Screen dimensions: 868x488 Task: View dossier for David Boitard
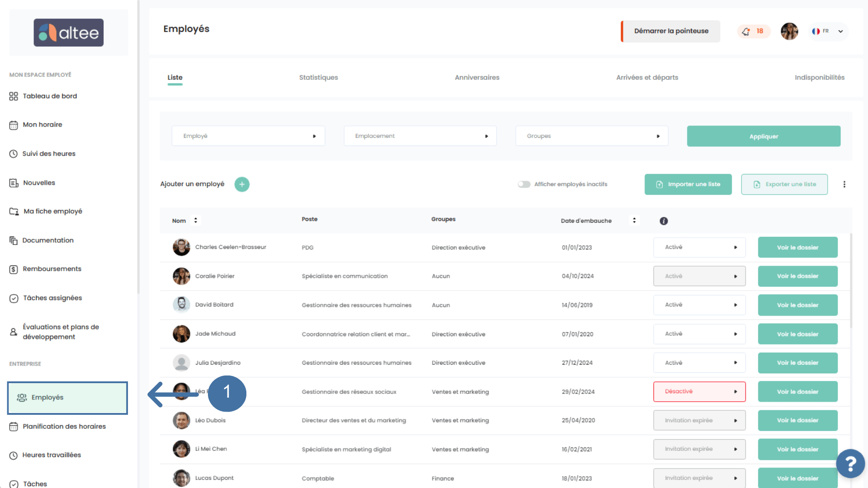(797, 305)
